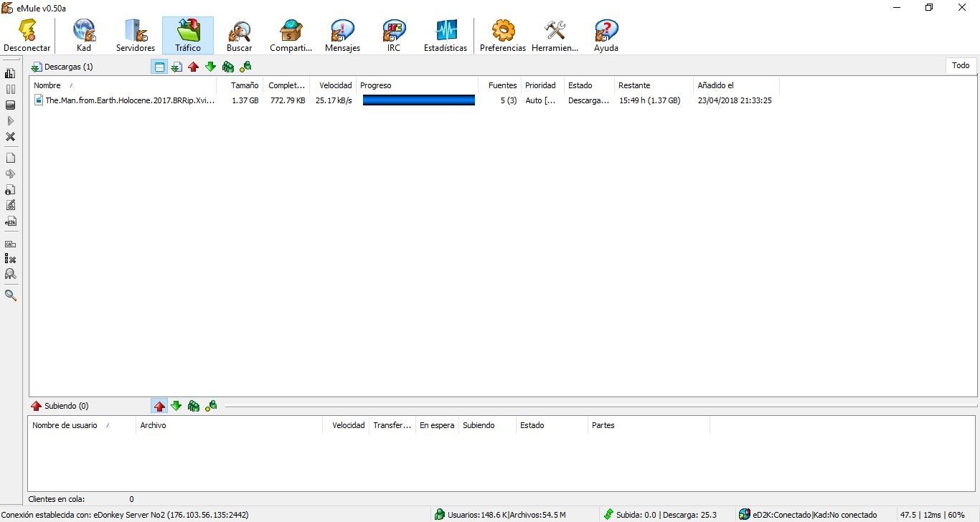Open the Descargas (1) pane menu

[62, 67]
